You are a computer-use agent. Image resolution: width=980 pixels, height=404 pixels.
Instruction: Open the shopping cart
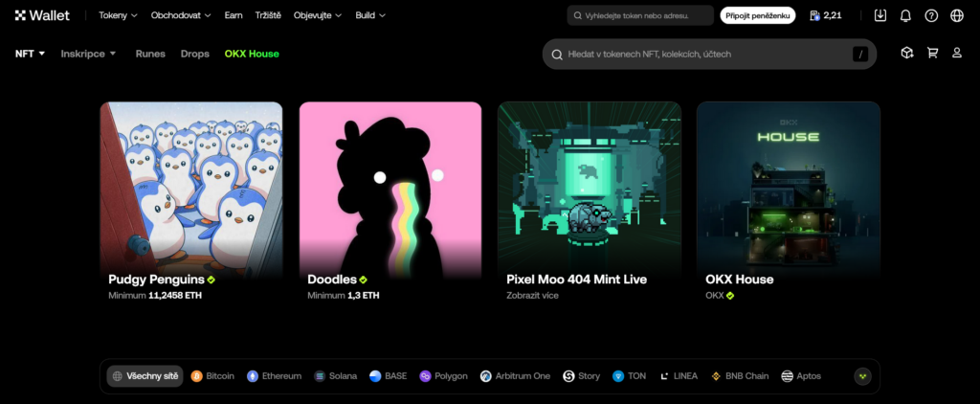(932, 54)
